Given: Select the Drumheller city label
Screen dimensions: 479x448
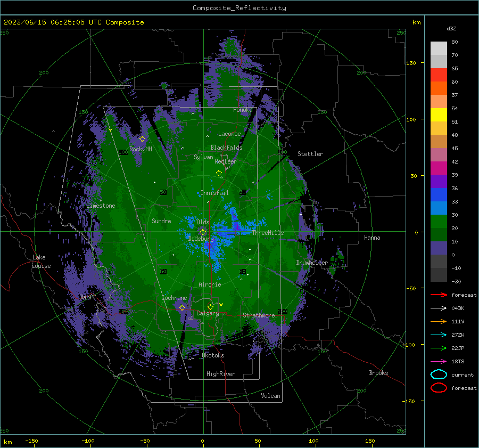Looking at the screenshot, I should (x=312, y=263).
